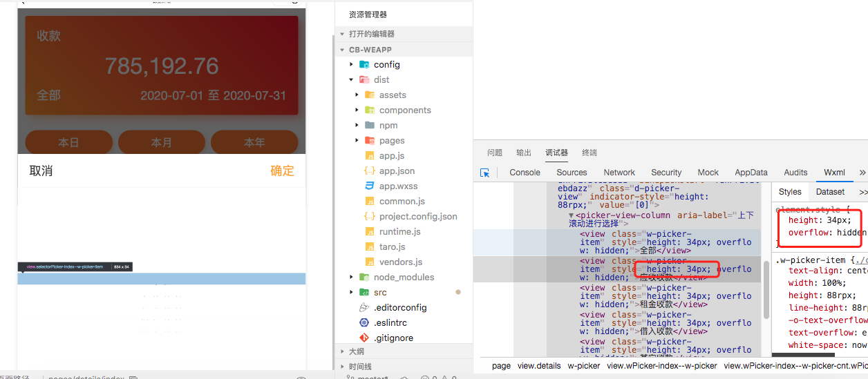Open the Audits devtools tab
Screen dimensions: 868x379
point(795,173)
